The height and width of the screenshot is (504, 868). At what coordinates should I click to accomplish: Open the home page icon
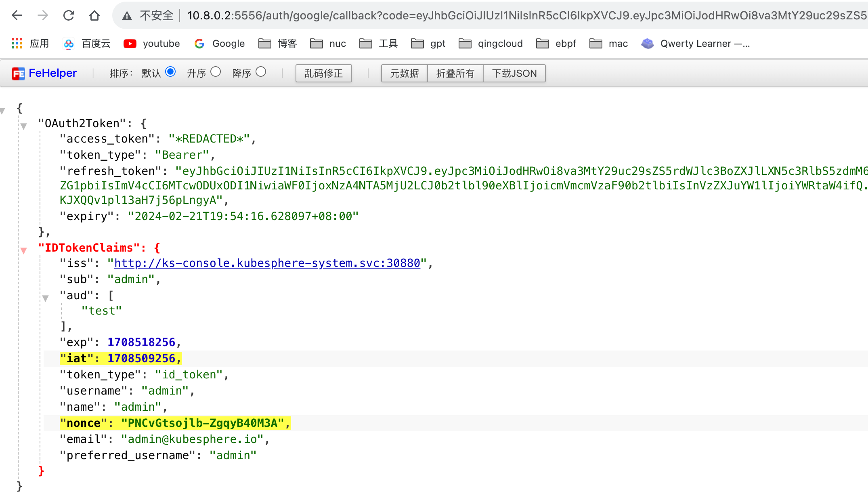pos(94,15)
